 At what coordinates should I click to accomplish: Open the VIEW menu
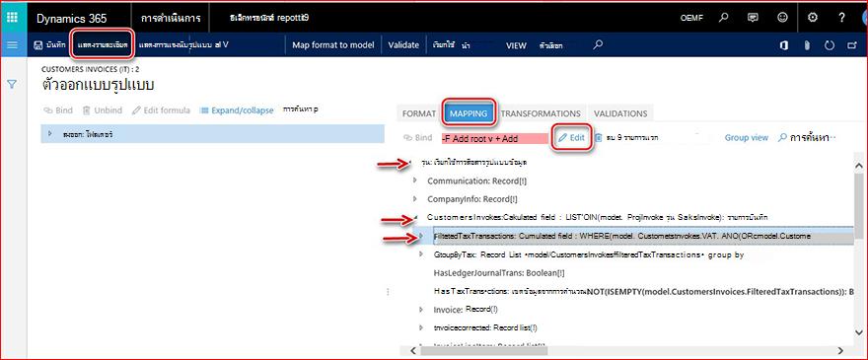516,46
